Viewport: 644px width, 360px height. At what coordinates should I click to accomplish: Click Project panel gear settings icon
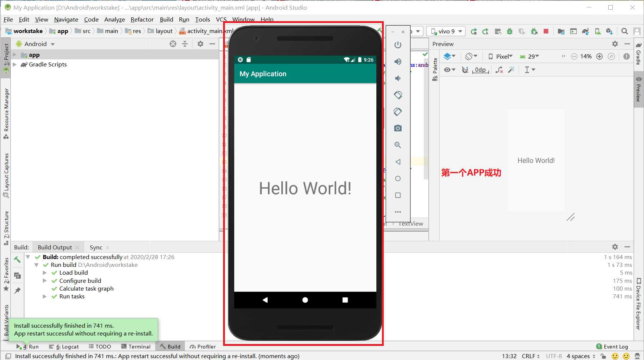[x=200, y=44]
